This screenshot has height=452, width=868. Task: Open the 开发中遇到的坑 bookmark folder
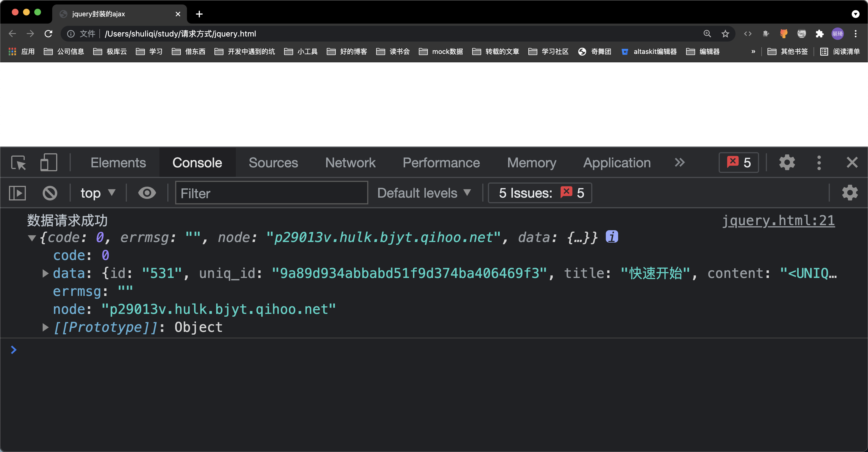[x=245, y=52]
